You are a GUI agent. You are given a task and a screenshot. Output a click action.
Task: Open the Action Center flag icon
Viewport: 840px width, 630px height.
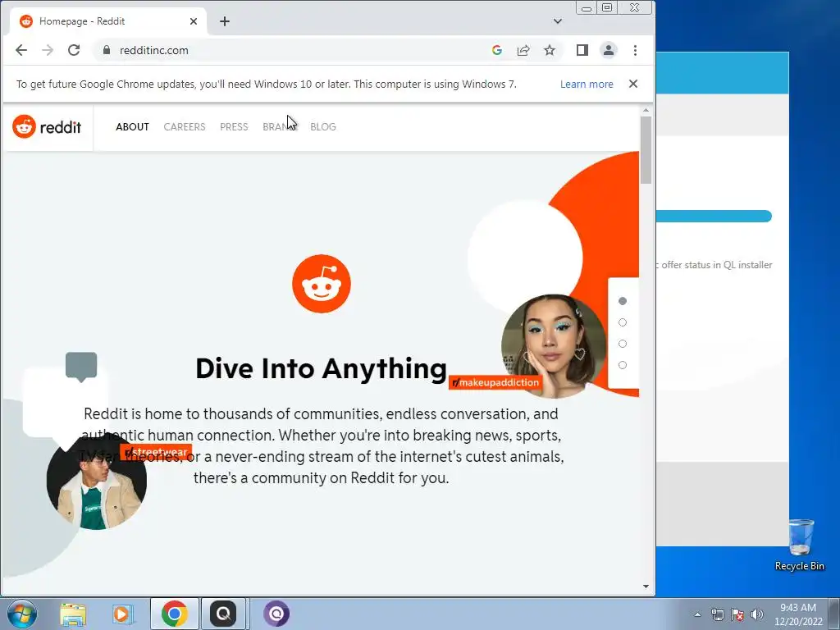click(737, 614)
